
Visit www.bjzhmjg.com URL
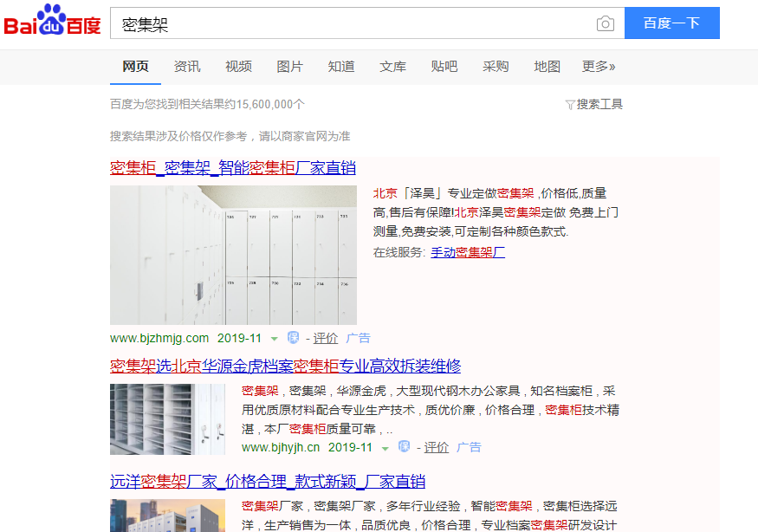click(x=159, y=338)
